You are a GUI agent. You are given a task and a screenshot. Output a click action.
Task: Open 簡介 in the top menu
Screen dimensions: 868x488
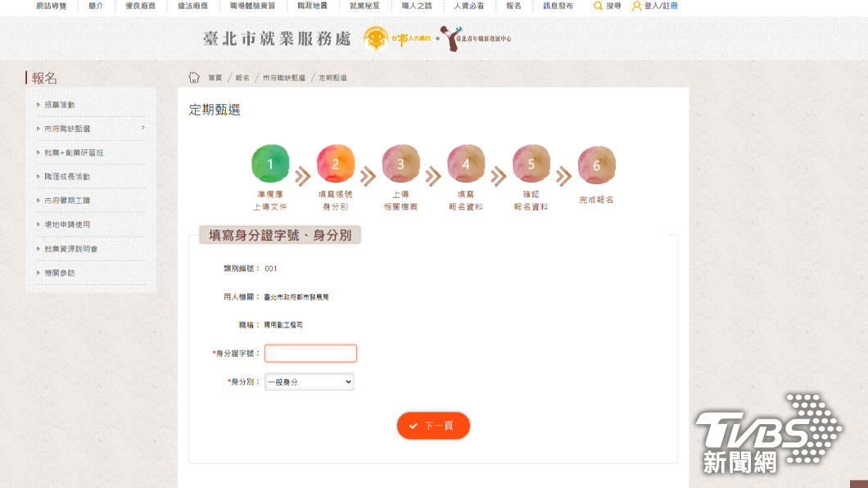click(96, 6)
